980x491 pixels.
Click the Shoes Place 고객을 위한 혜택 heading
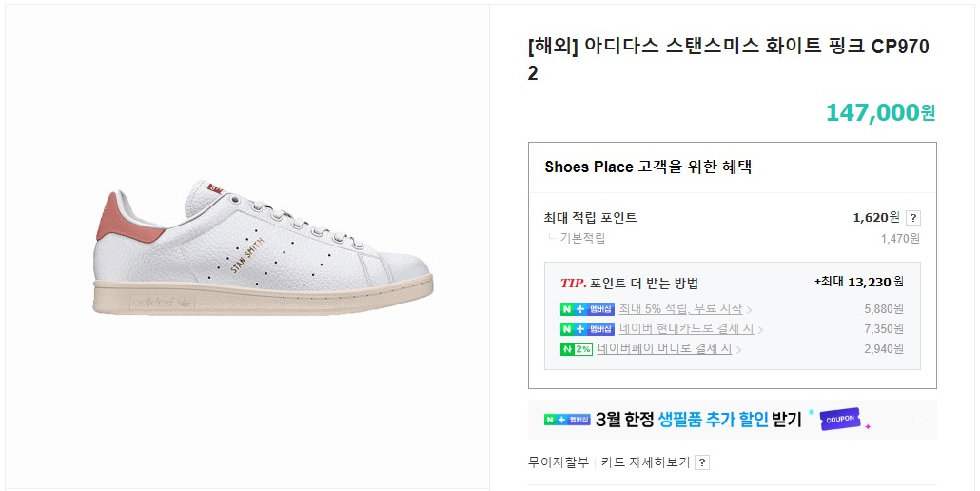point(648,167)
